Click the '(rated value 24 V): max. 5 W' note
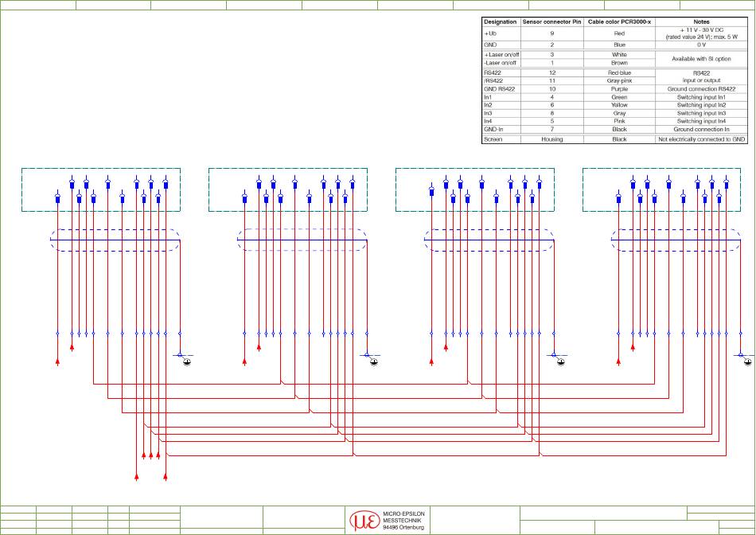 click(702, 37)
